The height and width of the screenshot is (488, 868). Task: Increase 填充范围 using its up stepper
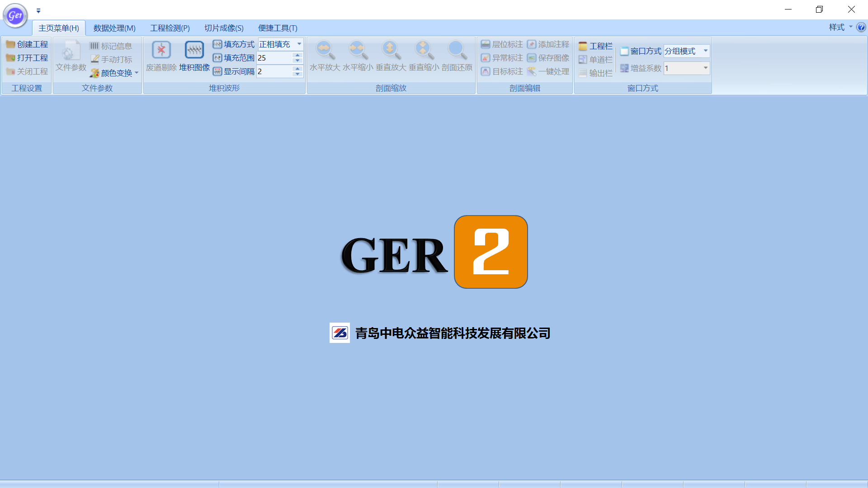(x=297, y=55)
